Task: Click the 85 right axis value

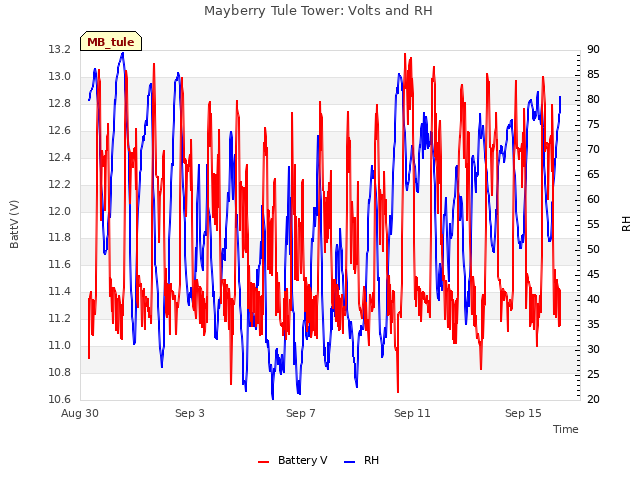Action: click(593, 74)
